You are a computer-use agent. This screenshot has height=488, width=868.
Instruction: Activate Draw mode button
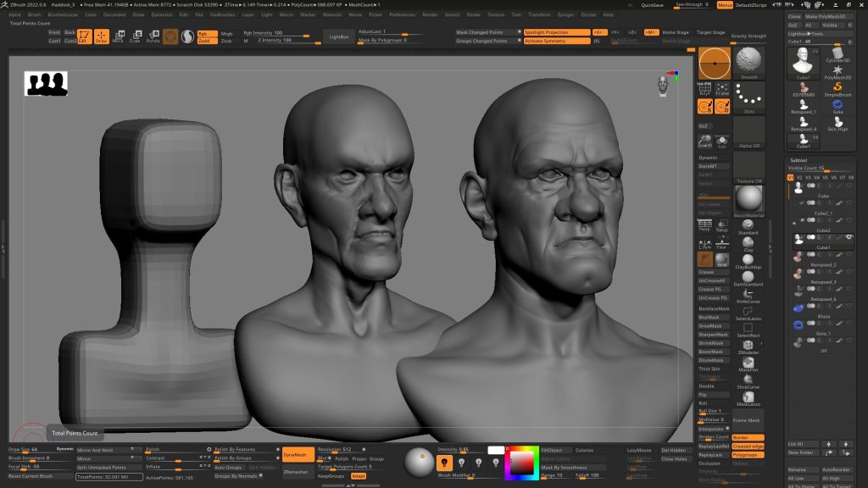[x=102, y=36]
